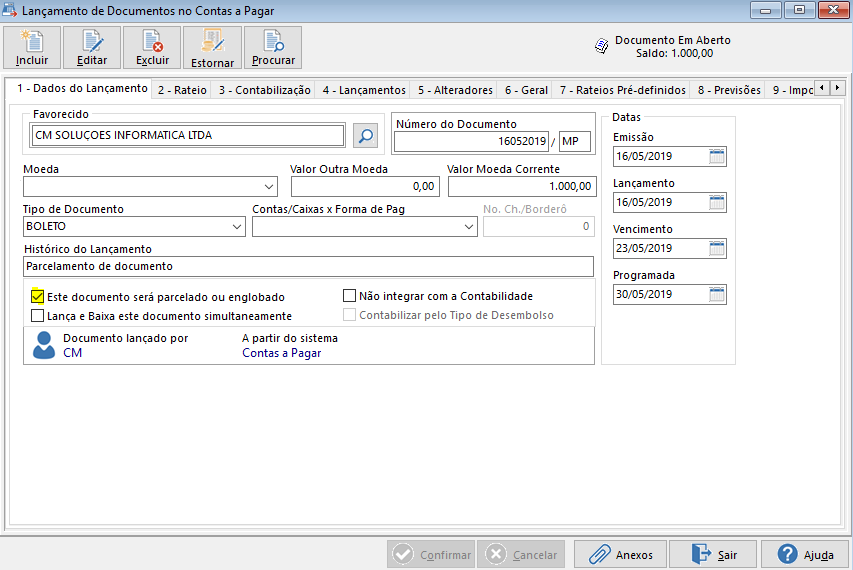Click the Saldo: 1.000,00 text

point(674,53)
